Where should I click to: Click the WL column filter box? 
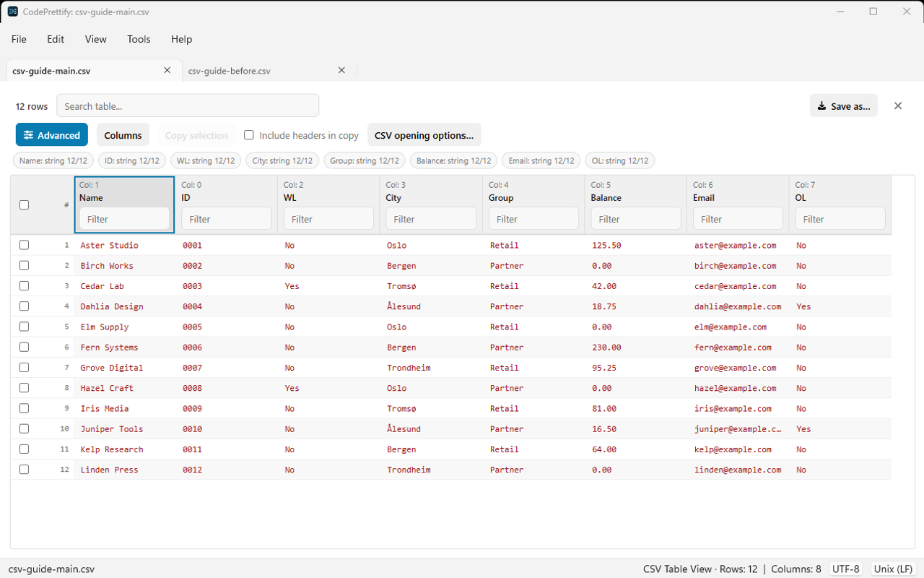click(328, 219)
